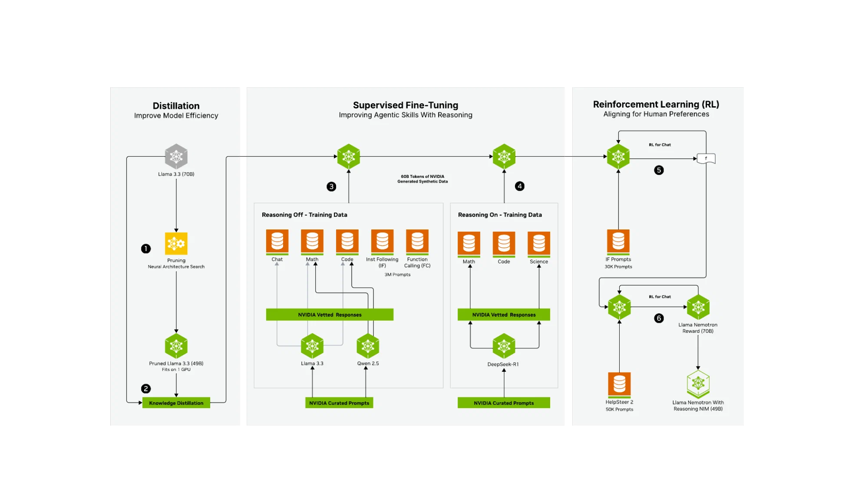Click the Llama 3.3 (70B) model icon
868x488 pixels.
coord(176,156)
